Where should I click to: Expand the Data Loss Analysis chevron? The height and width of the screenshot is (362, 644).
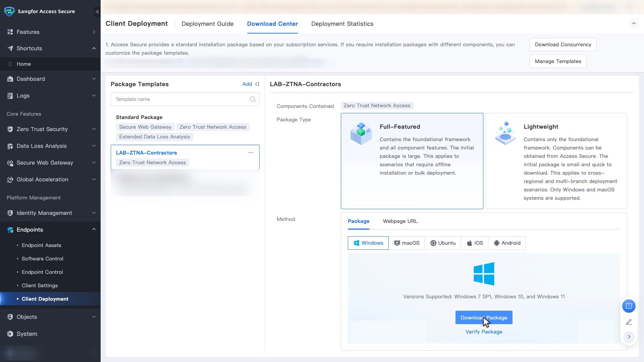[x=94, y=146]
